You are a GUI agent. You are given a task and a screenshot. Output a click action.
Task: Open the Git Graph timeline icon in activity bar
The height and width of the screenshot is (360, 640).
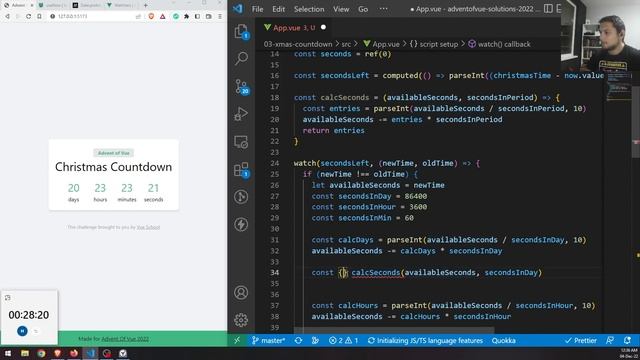pos(241,197)
